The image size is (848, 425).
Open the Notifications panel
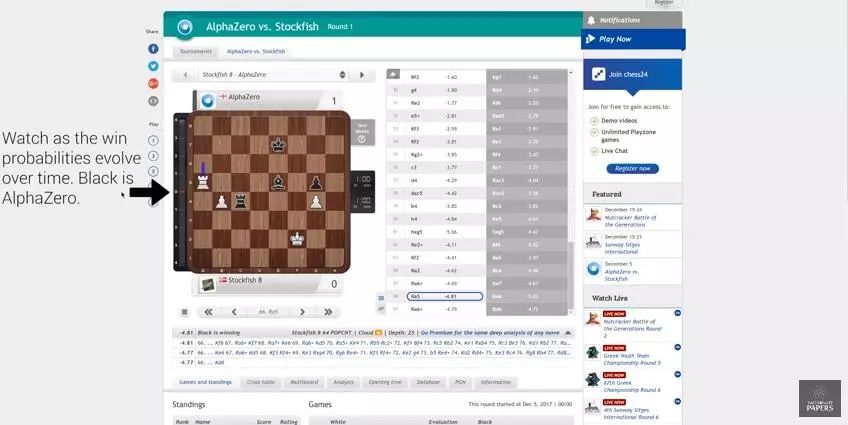point(632,20)
